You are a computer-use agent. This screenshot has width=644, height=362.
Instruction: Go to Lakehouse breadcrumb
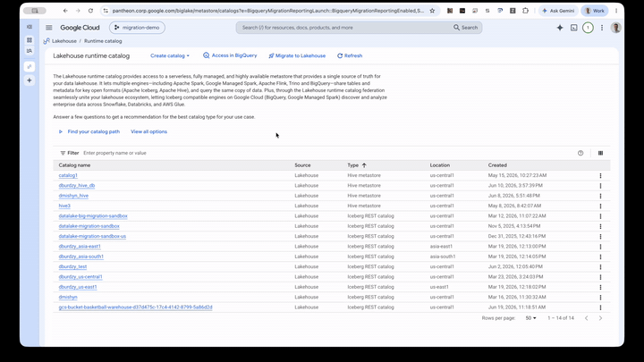(x=64, y=41)
